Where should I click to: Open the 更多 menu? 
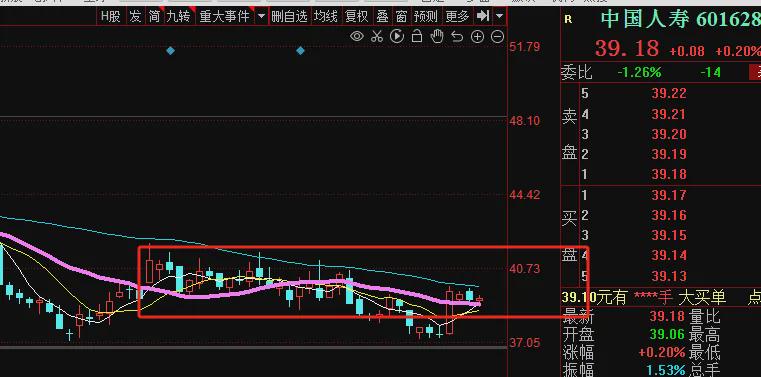[x=458, y=16]
